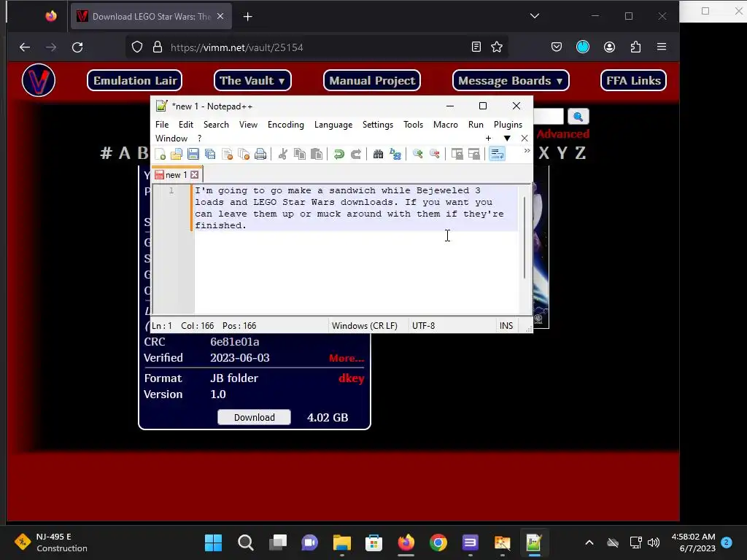
Task: Open the Manual Project page
Action: click(x=372, y=80)
